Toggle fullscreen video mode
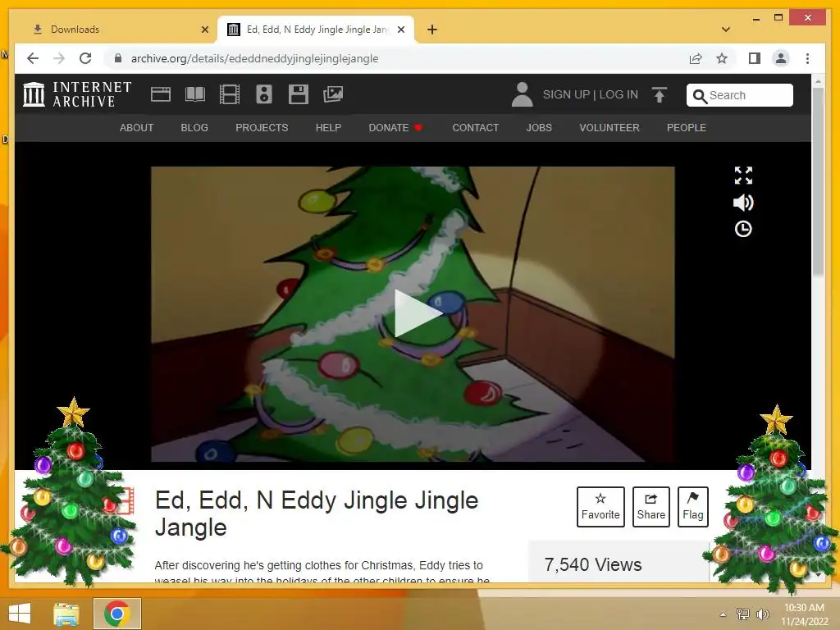Viewport: 840px width, 630px height. click(x=743, y=176)
